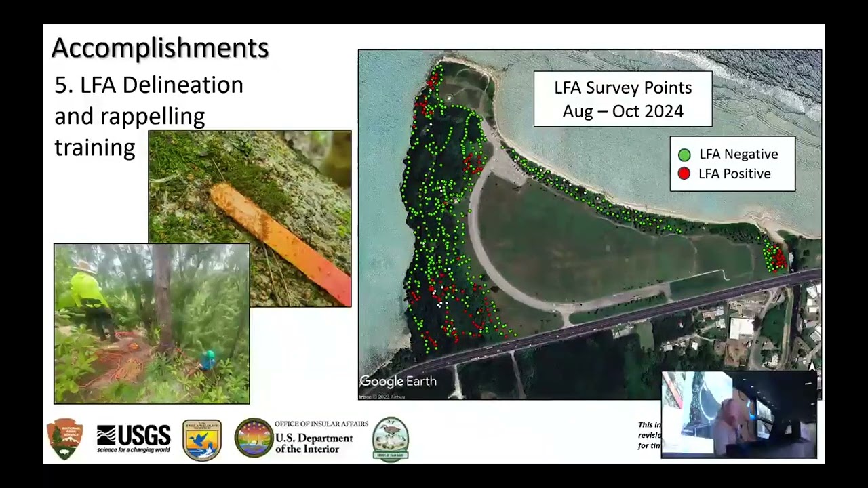Click the 'science for a changing world' tagline
The image size is (868, 488).
(134, 449)
